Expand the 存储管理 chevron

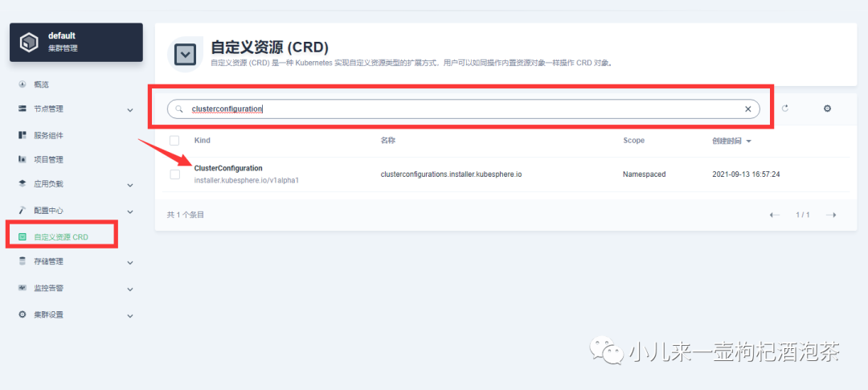coord(130,263)
